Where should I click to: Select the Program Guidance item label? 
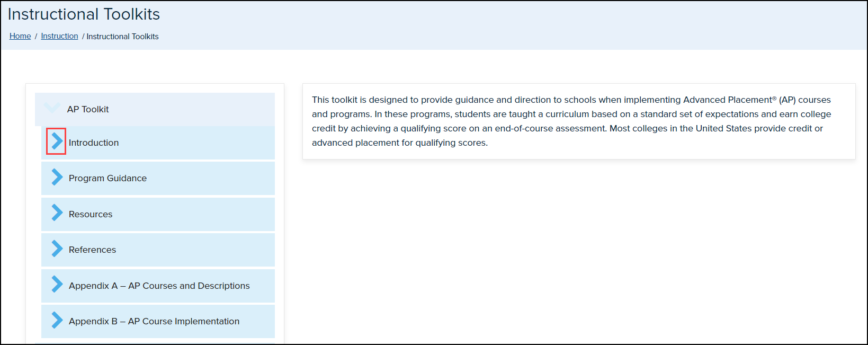pos(108,178)
